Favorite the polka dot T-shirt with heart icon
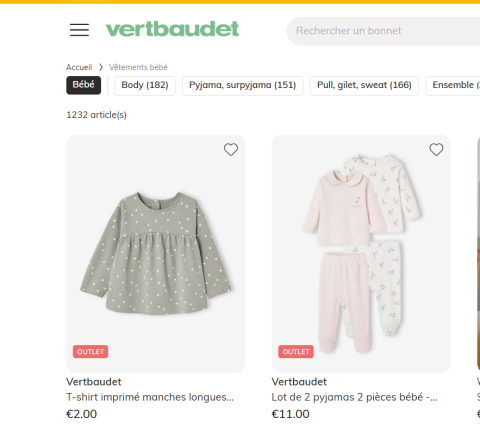The width and height of the screenshot is (480, 431). 231,150
